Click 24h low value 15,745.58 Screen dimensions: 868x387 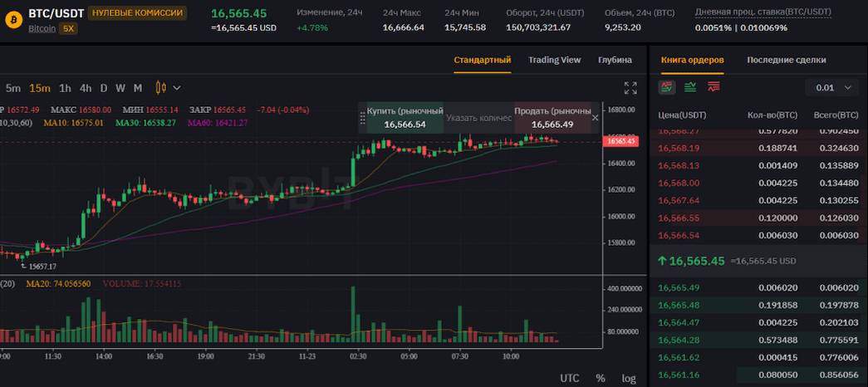pos(465,27)
